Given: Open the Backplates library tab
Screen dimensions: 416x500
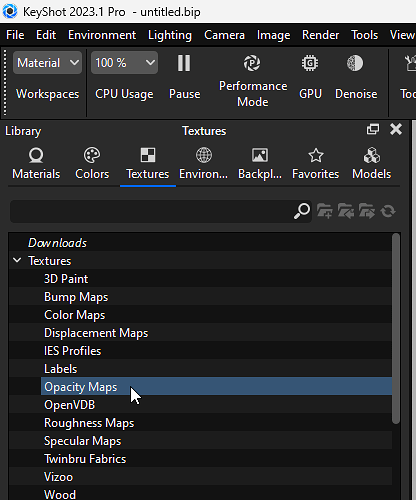Looking at the screenshot, I should pos(260,164).
